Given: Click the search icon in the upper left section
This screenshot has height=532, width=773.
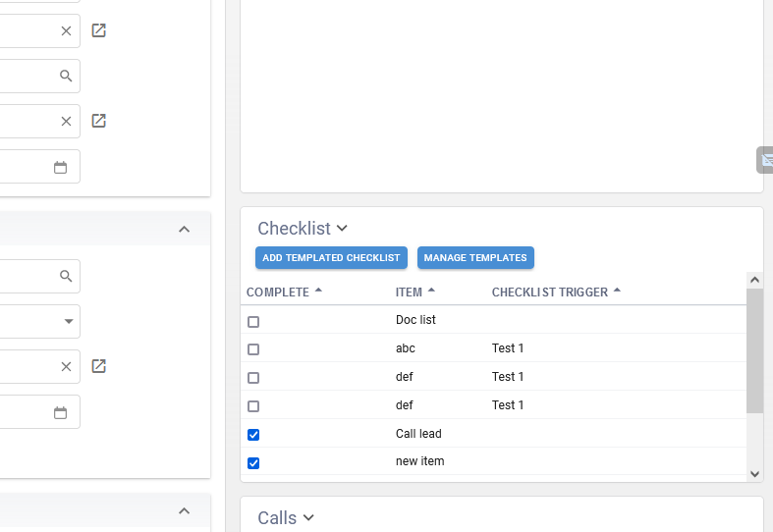Looking at the screenshot, I should [66, 76].
